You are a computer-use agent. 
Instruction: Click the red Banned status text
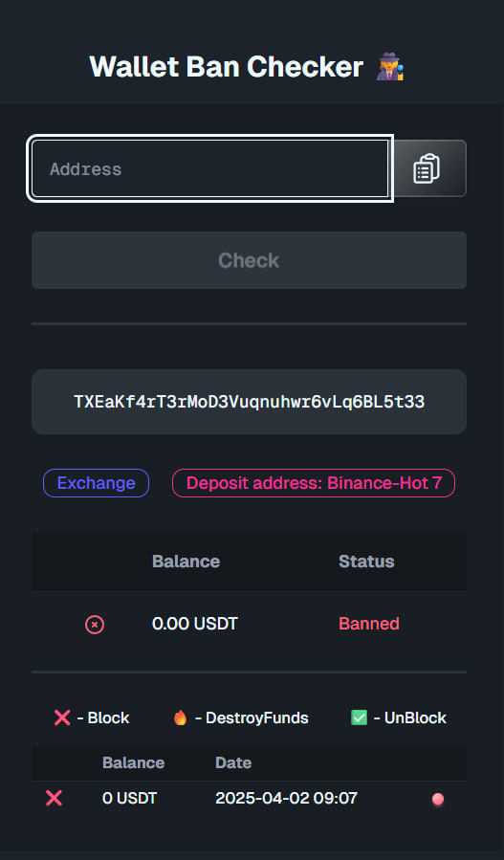coord(369,624)
